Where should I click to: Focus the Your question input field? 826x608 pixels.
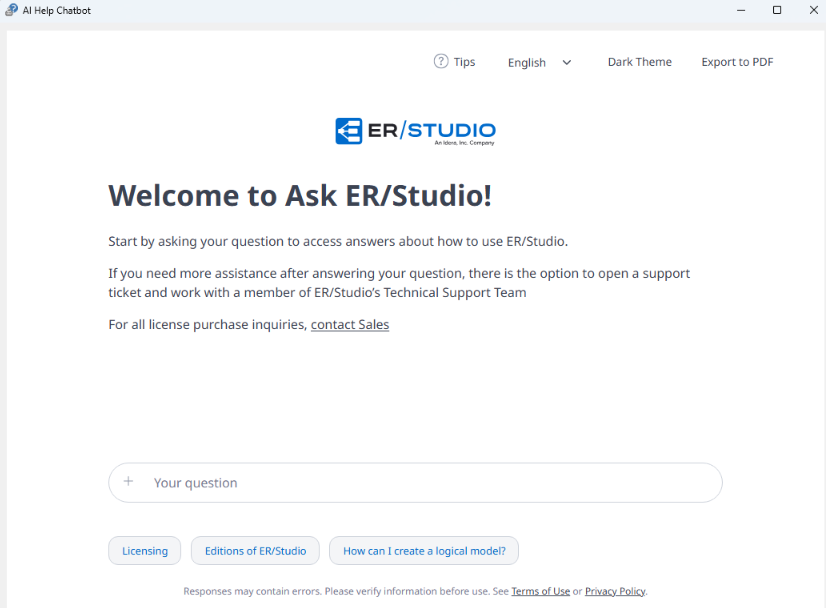[415, 483]
